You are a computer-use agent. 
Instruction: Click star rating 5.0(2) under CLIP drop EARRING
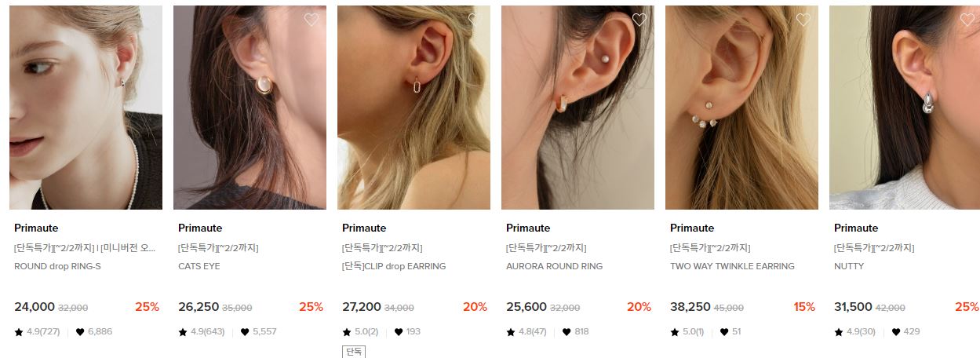click(360, 332)
